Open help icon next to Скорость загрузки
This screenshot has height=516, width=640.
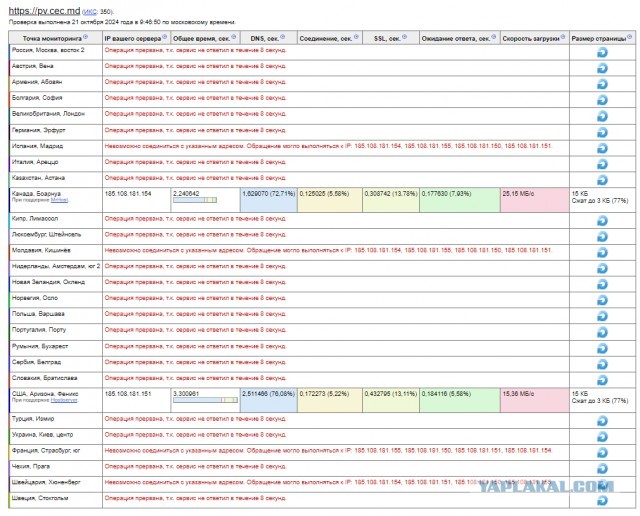(563, 37)
